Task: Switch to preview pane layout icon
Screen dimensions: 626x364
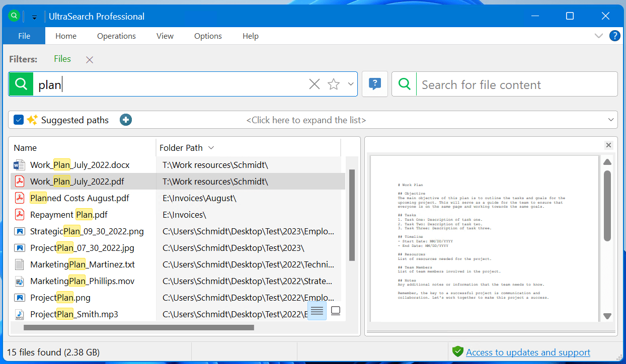Action: point(336,311)
